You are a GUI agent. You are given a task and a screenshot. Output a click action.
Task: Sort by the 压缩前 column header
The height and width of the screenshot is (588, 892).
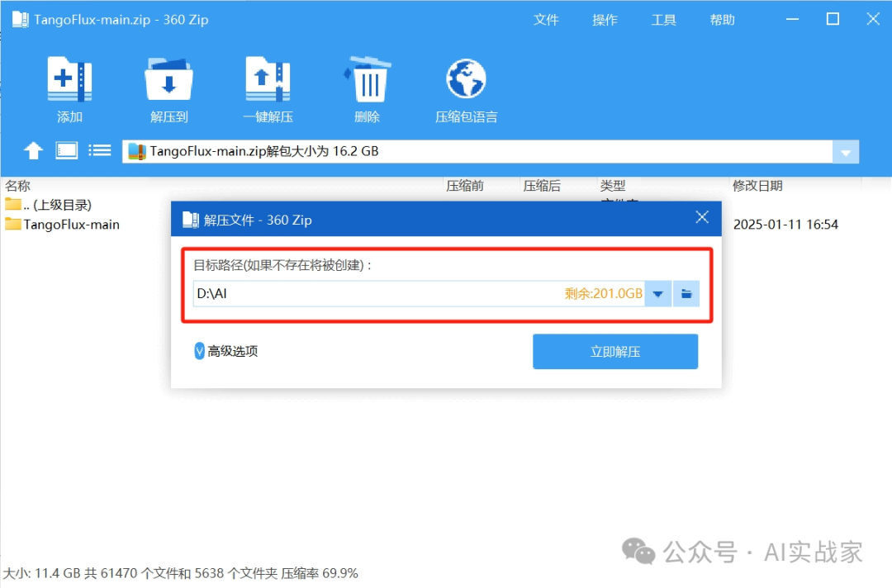pyautogui.click(x=465, y=185)
